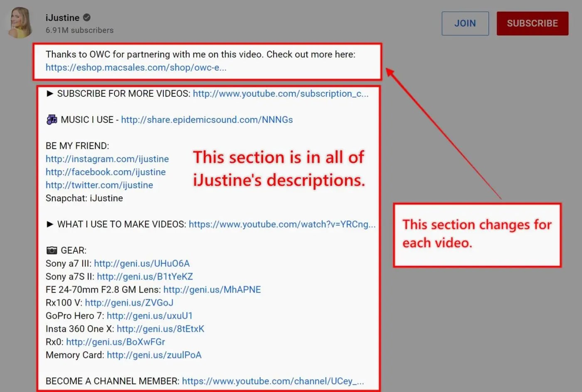Click the camera icon next to GEAR
This screenshot has height=392, width=582.
51,250
